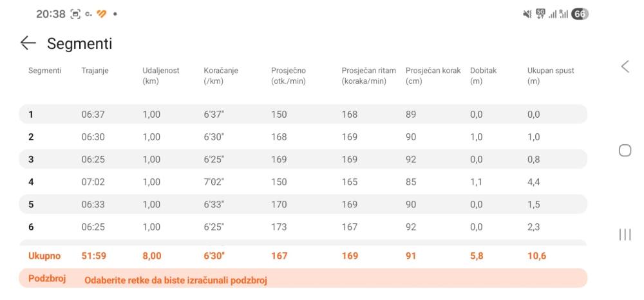This screenshot has height=300, width=644.
Task: Select segment row 3 with 6'25" pace
Action: click(x=303, y=159)
